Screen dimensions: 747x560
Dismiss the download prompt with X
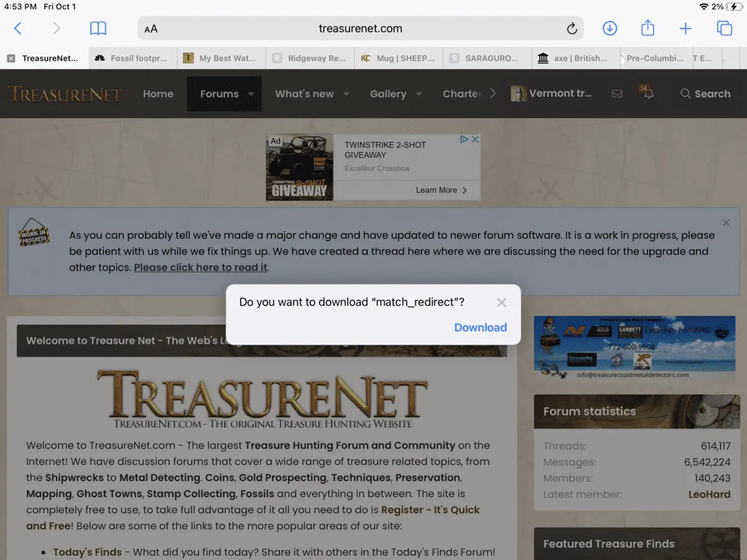(x=502, y=302)
